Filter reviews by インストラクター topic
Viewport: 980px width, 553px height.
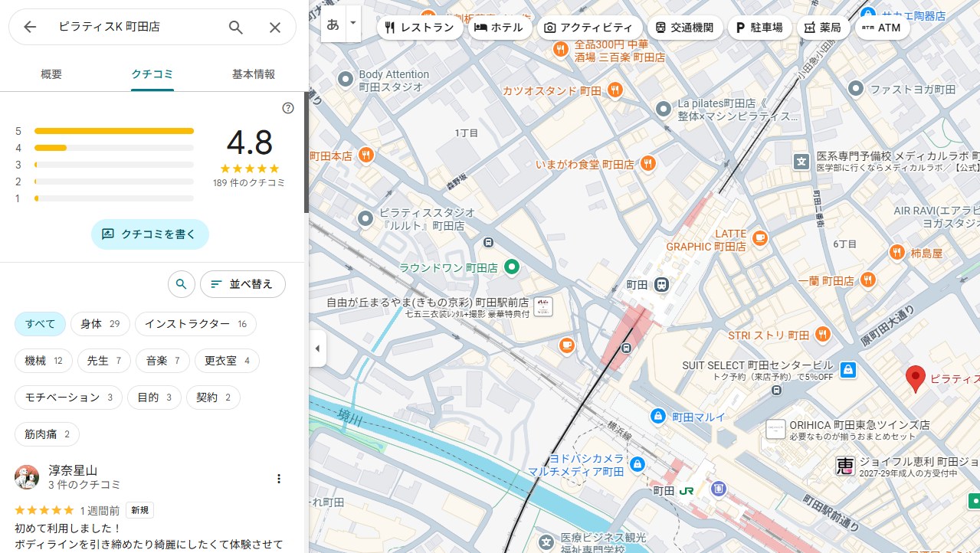195,324
